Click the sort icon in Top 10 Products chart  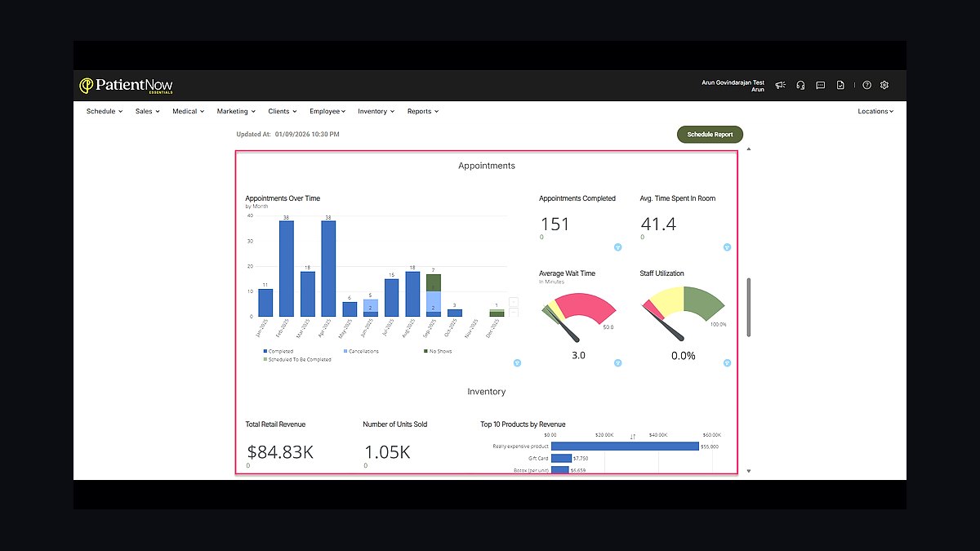point(633,437)
